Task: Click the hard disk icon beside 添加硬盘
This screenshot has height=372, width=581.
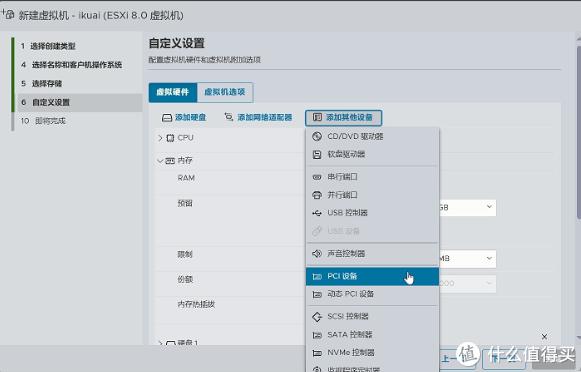Action: (167, 118)
